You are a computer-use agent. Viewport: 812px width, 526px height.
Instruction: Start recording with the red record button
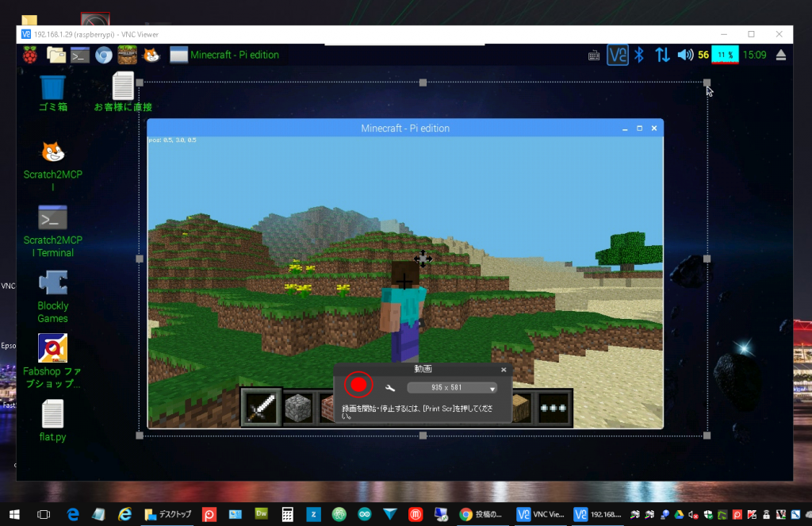coord(358,385)
